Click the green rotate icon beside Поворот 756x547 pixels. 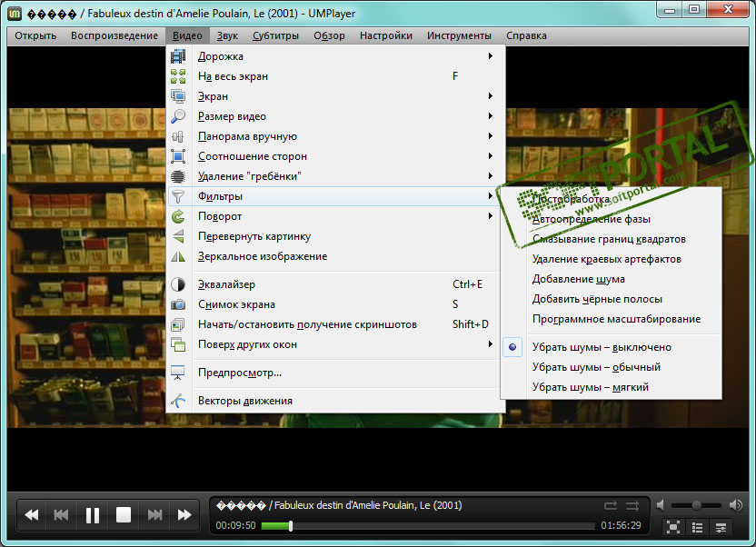point(178,216)
